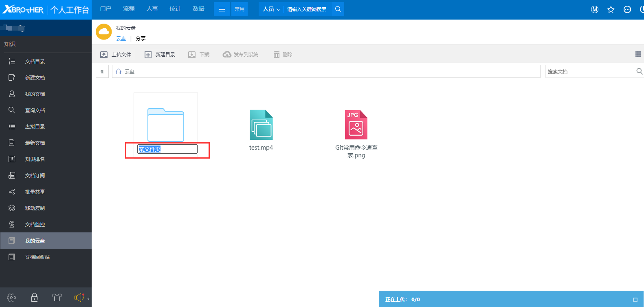The height and width of the screenshot is (307, 644).
Task: Expand the 人员 search type dropdown
Action: (271, 9)
